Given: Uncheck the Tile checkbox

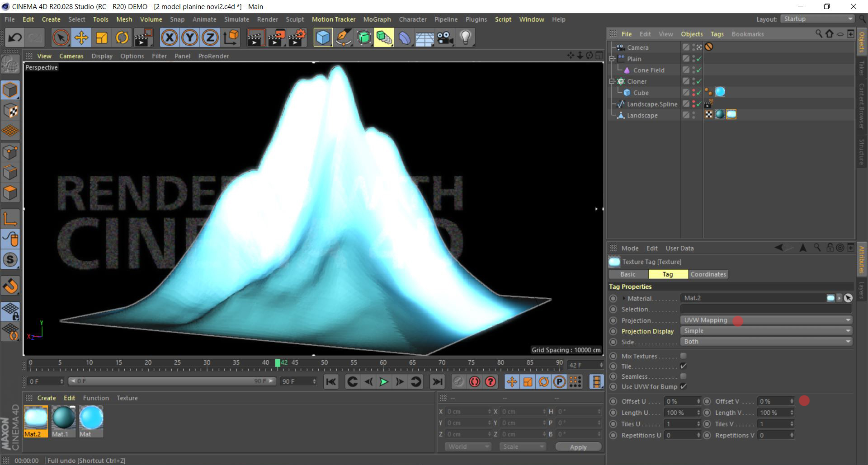Looking at the screenshot, I should coord(683,366).
